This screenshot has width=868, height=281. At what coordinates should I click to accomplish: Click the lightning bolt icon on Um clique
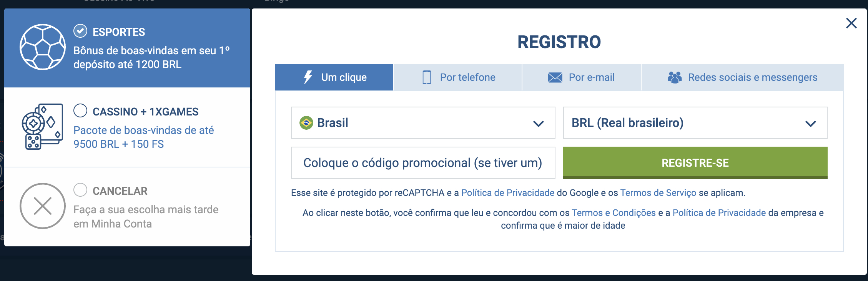click(x=308, y=77)
